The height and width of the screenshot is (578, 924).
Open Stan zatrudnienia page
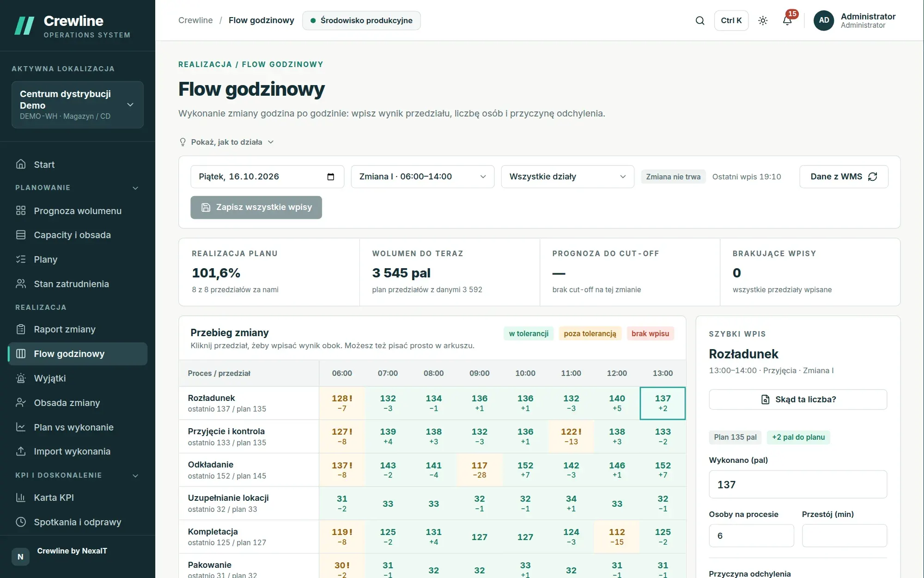click(78, 284)
